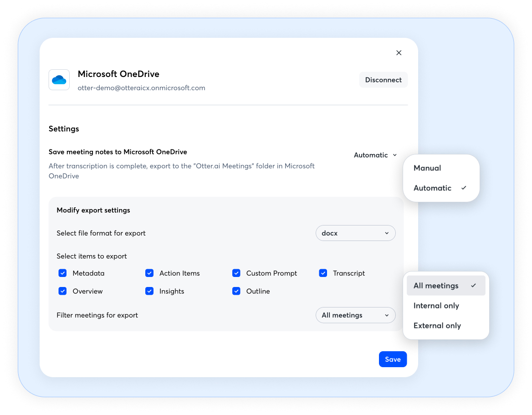The width and height of the screenshot is (532, 415).
Task: Save the export settings
Action: [393, 359]
